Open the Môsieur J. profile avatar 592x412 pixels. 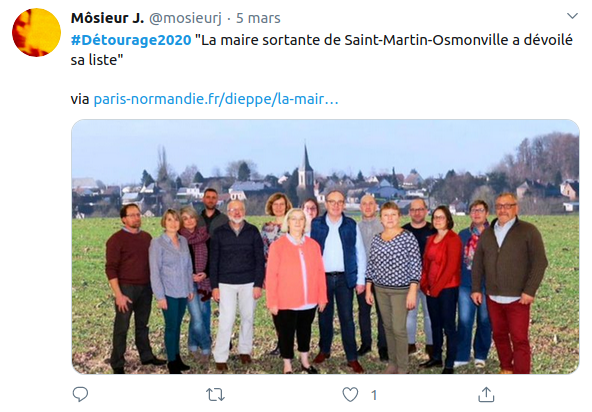(x=36, y=32)
